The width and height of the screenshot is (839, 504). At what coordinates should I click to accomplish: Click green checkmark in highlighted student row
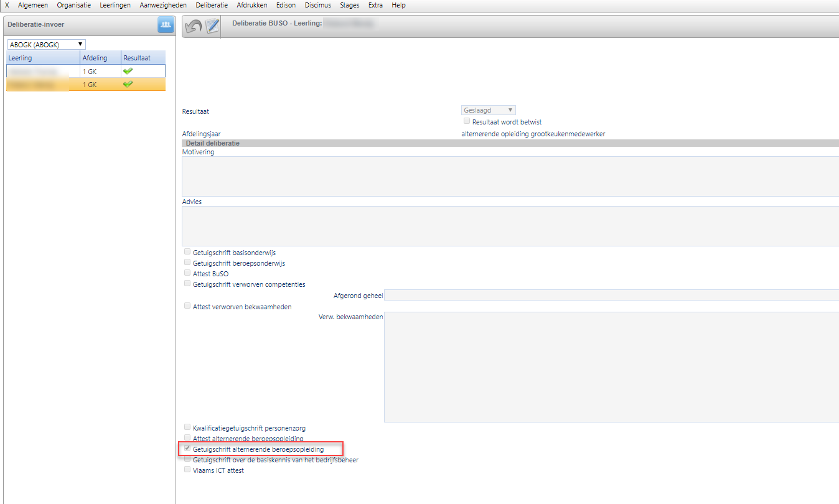(128, 85)
